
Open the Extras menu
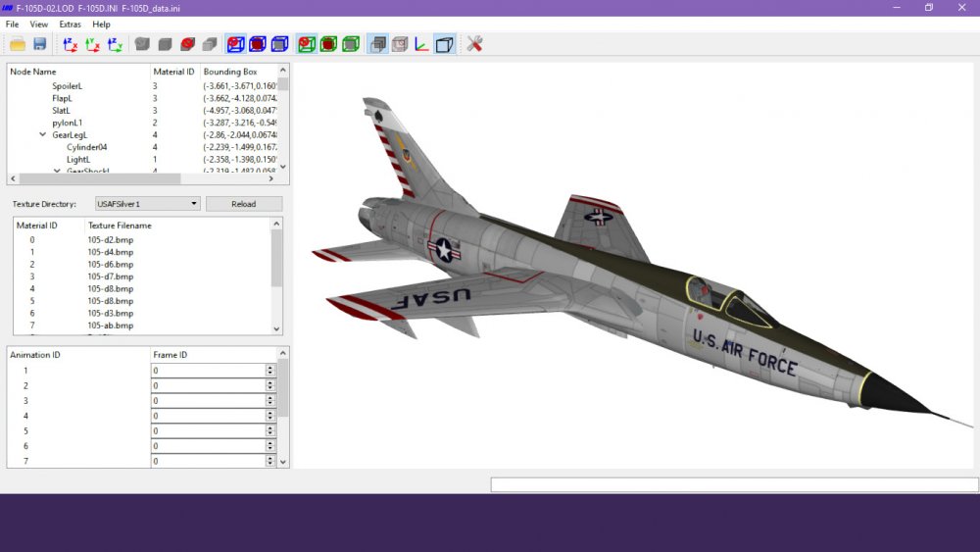[x=70, y=25]
